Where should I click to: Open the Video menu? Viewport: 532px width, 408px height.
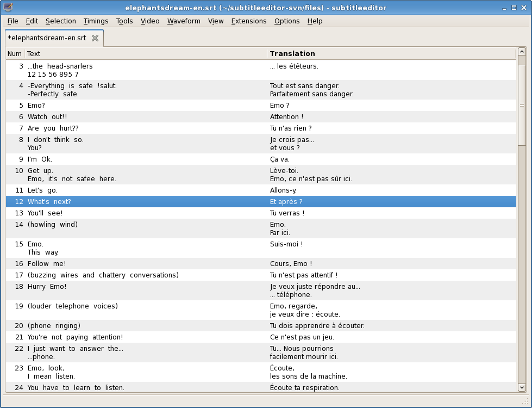pyautogui.click(x=150, y=21)
